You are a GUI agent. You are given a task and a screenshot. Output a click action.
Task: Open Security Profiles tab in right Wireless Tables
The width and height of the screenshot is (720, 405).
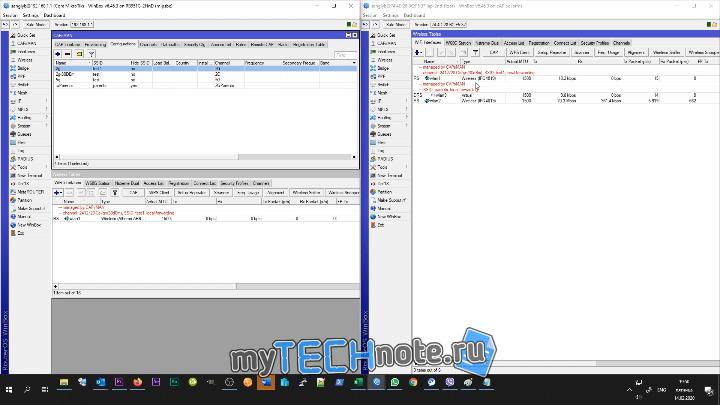tap(595, 43)
